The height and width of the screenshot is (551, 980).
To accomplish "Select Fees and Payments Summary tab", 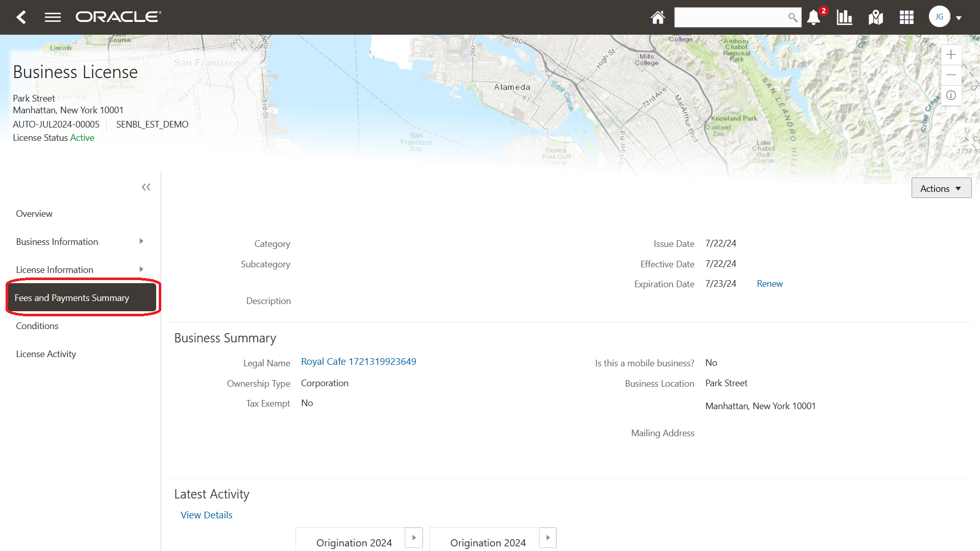I will [72, 297].
